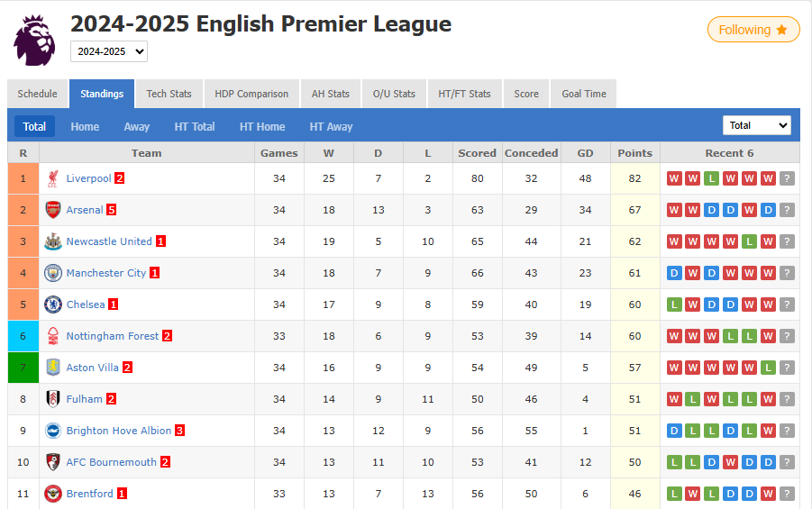
Task: Click the Chelsea club crest icon
Action: coord(53,304)
